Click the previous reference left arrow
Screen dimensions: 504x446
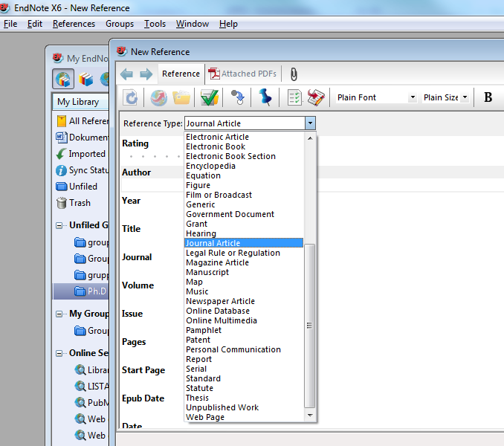click(126, 74)
